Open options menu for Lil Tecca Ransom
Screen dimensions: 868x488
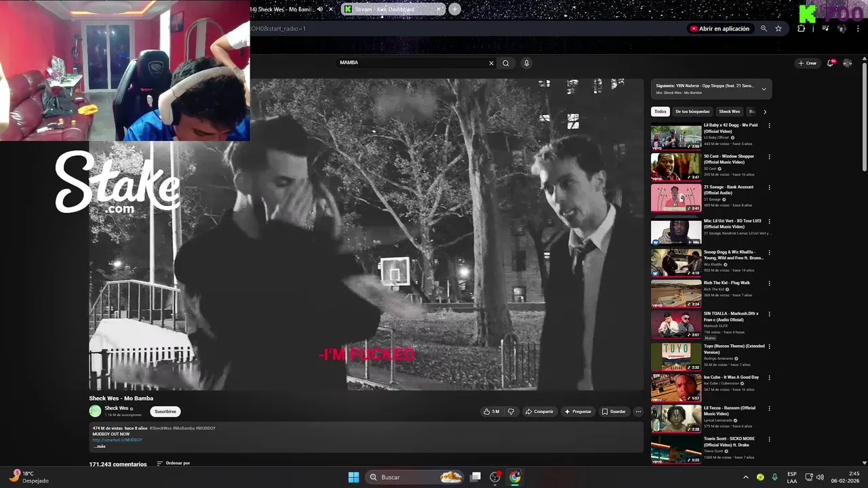[x=769, y=408]
